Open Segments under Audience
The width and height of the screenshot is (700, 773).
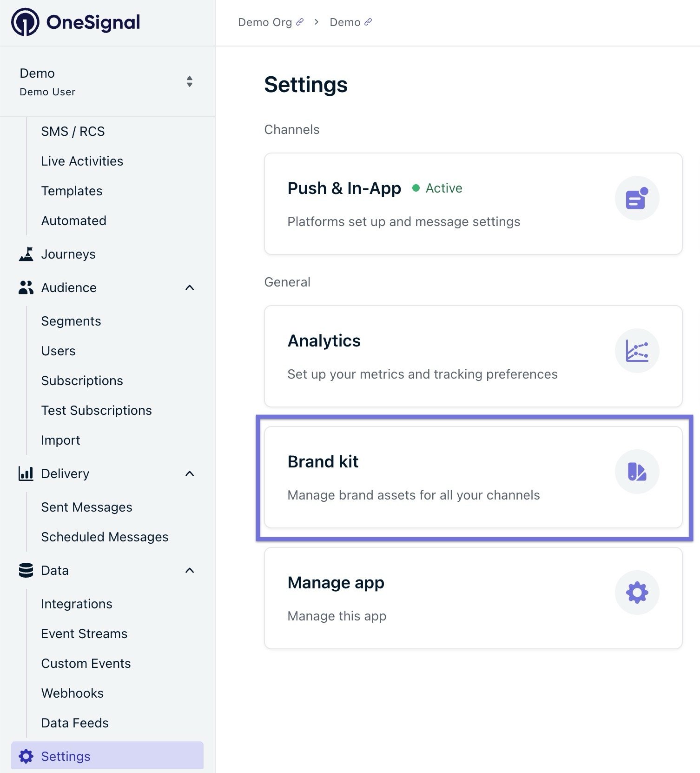[x=71, y=321]
